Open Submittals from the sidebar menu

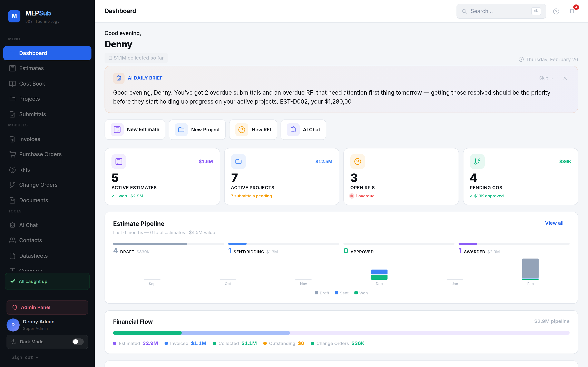pyautogui.click(x=32, y=114)
